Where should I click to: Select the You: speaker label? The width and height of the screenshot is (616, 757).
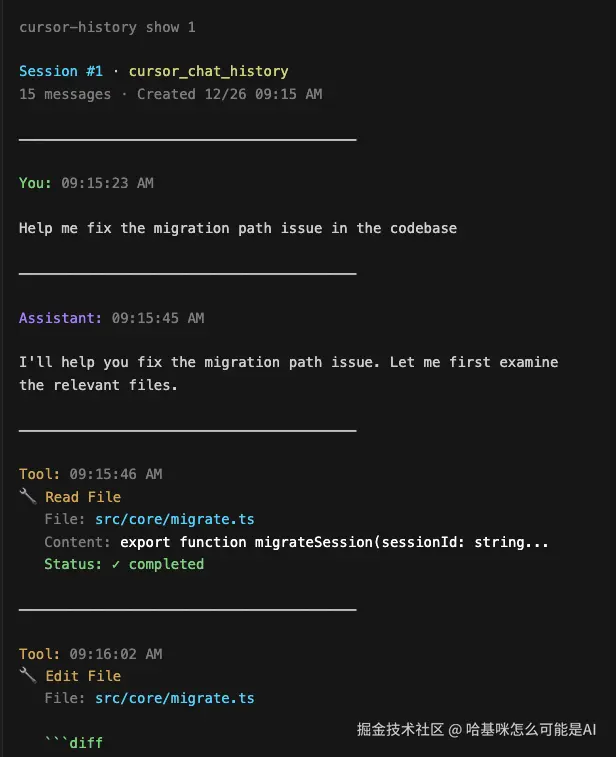(x=36, y=183)
